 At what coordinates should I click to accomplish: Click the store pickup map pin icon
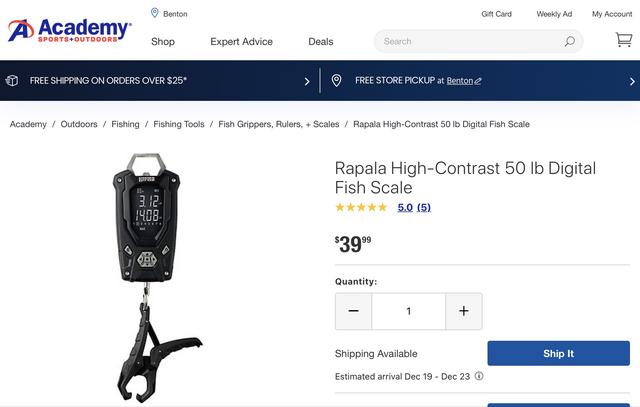pyautogui.click(x=336, y=80)
